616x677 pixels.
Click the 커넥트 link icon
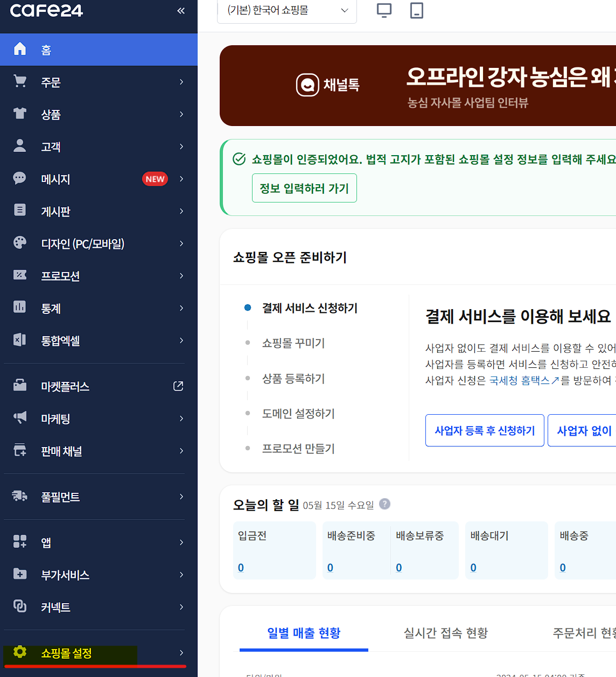click(x=20, y=606)
